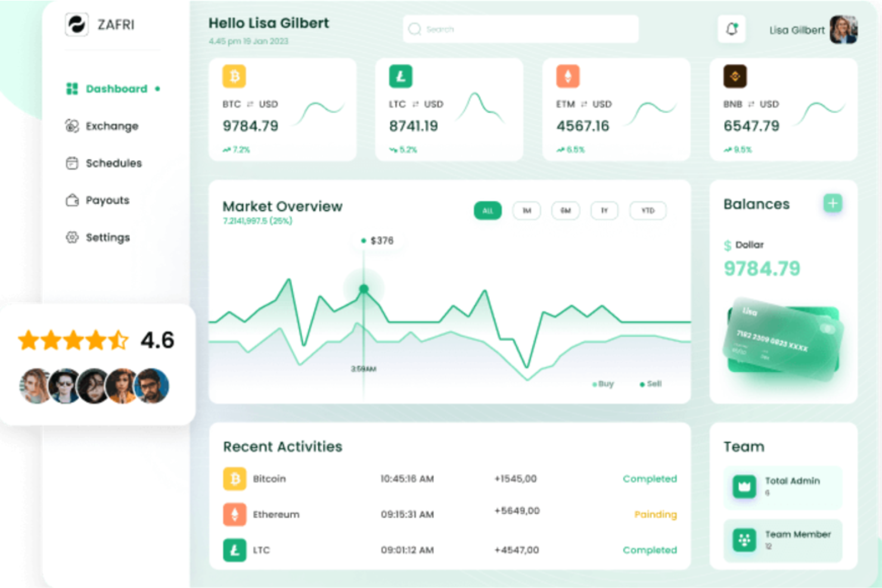
Task: Choose the YTD chart range
Action: click(648, 210)
